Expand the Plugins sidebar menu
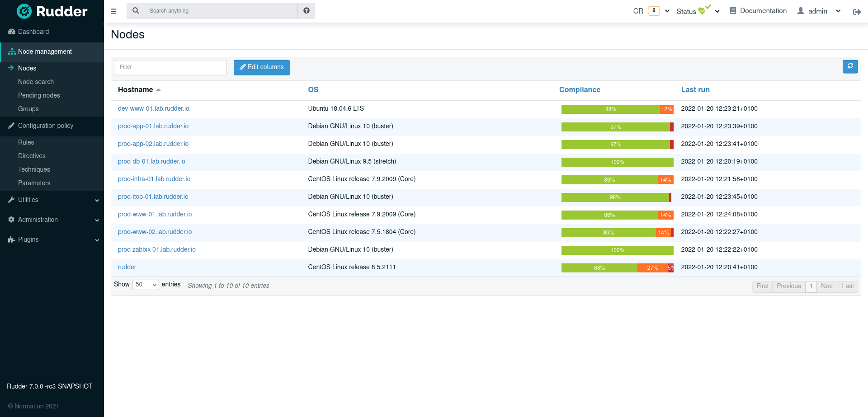Screen dimensions: 868x417 pos(52,239)
